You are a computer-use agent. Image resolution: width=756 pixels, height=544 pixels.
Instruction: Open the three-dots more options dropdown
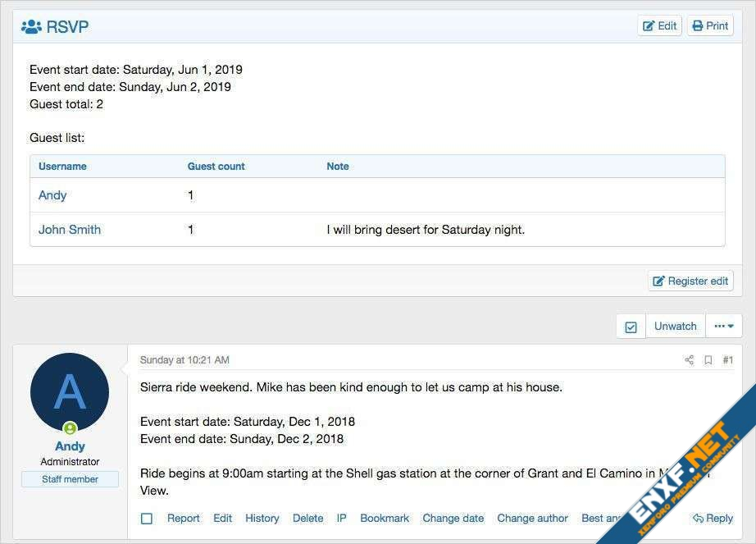tap(723, 327)
